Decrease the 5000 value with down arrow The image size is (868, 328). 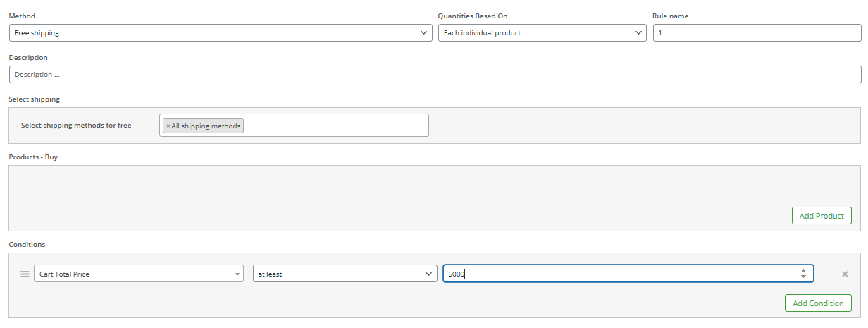803,277
